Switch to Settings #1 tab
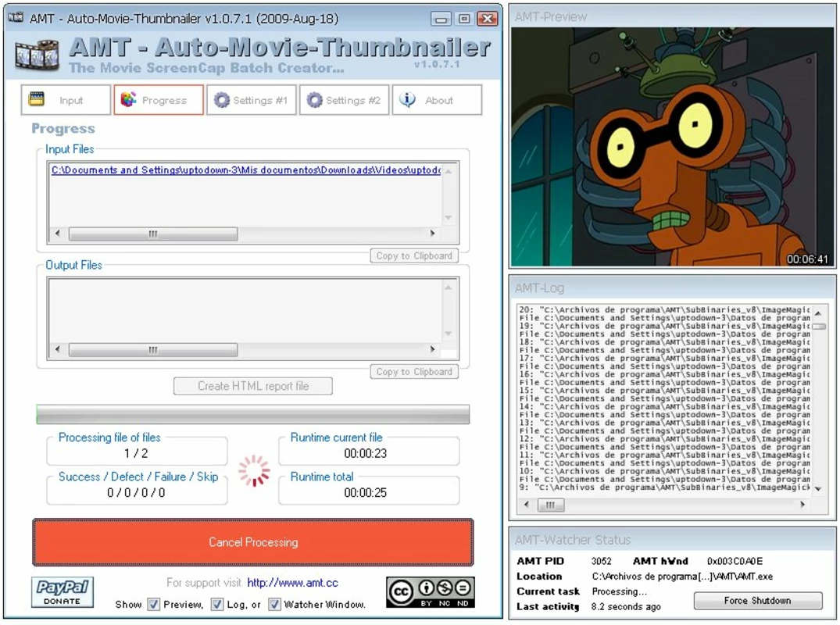The width and height of the screenshot is (840, 625). pyautogui.click(x=252, y=100)
